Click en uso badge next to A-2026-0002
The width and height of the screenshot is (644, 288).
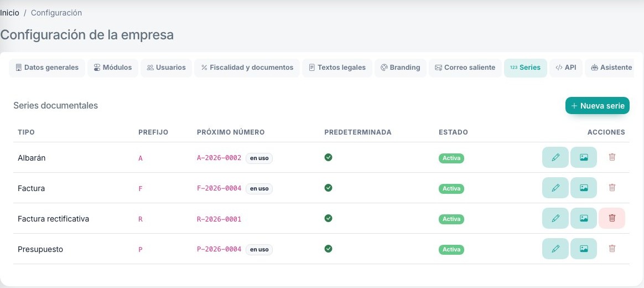pos(259,158)
